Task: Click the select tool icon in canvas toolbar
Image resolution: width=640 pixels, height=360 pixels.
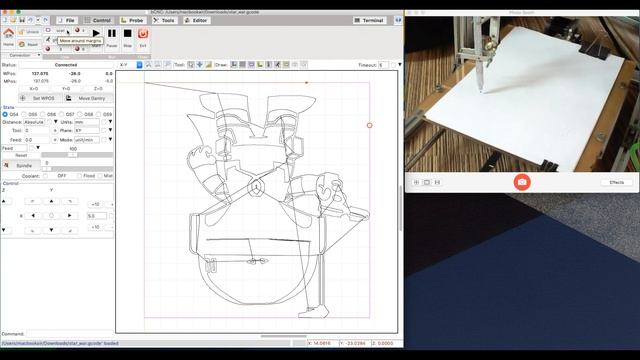Action: [191, 64]
